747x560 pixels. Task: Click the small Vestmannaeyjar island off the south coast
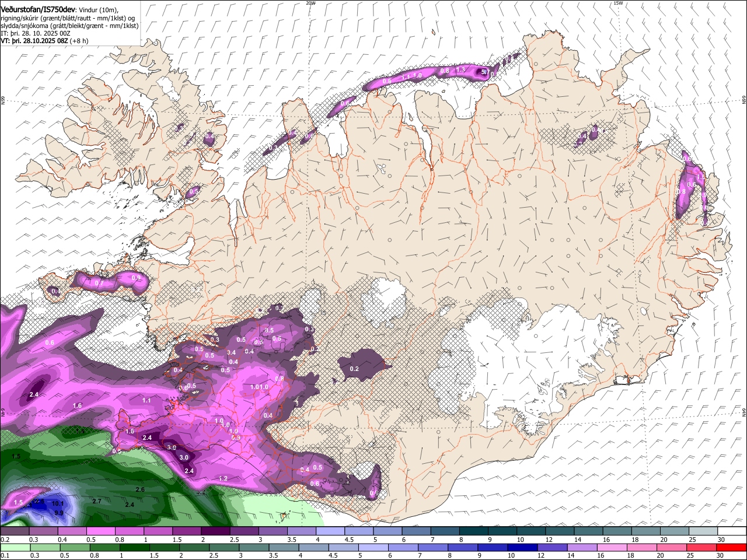284,516
